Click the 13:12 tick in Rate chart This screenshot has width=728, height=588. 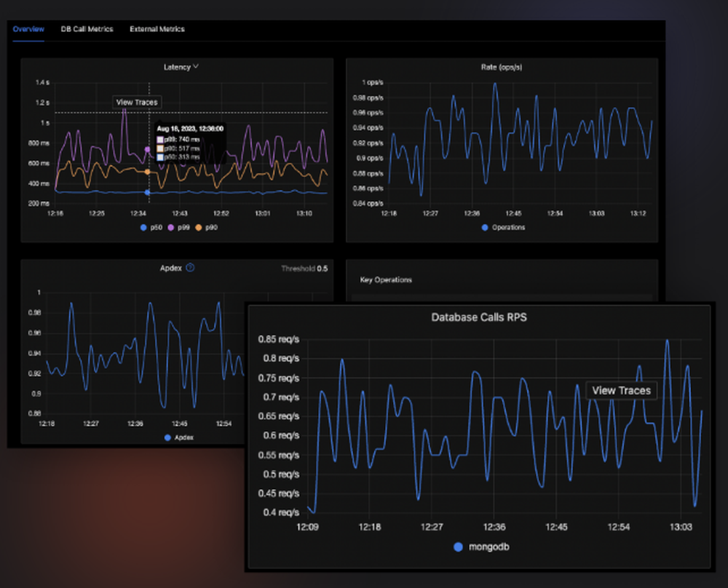point(638,213)
